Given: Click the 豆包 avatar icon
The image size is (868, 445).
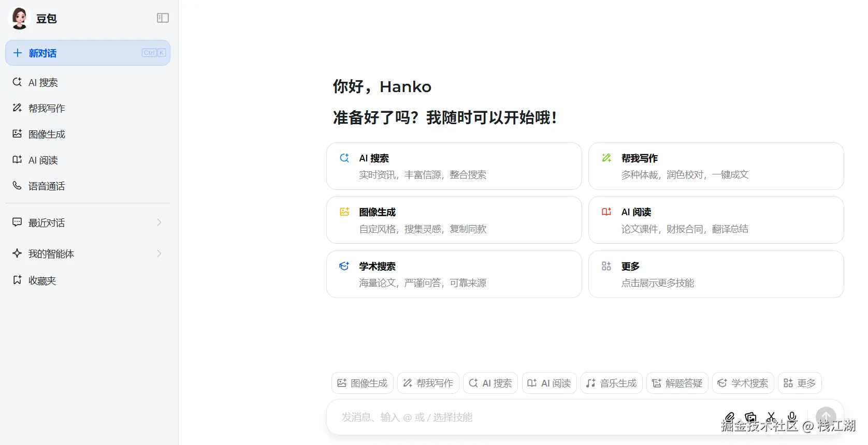Looking at the screenshot, I should click(x=20, y=19).
